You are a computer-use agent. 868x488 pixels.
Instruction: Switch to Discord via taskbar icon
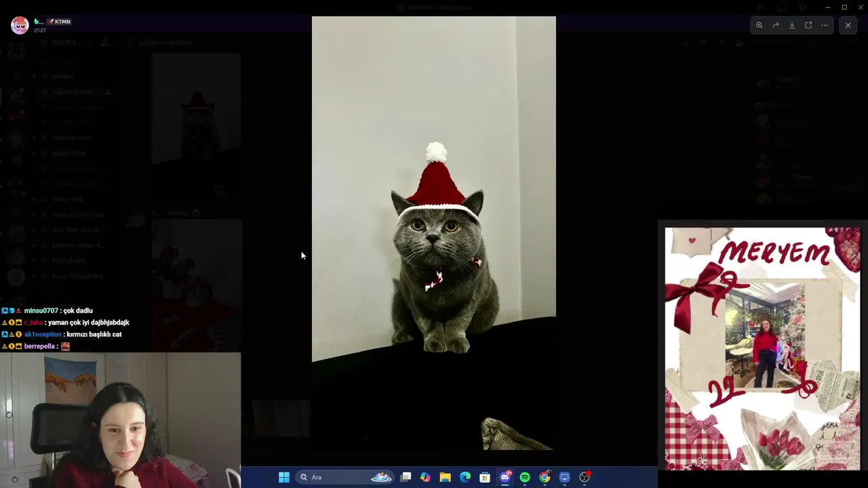click(x=505, y=477)
